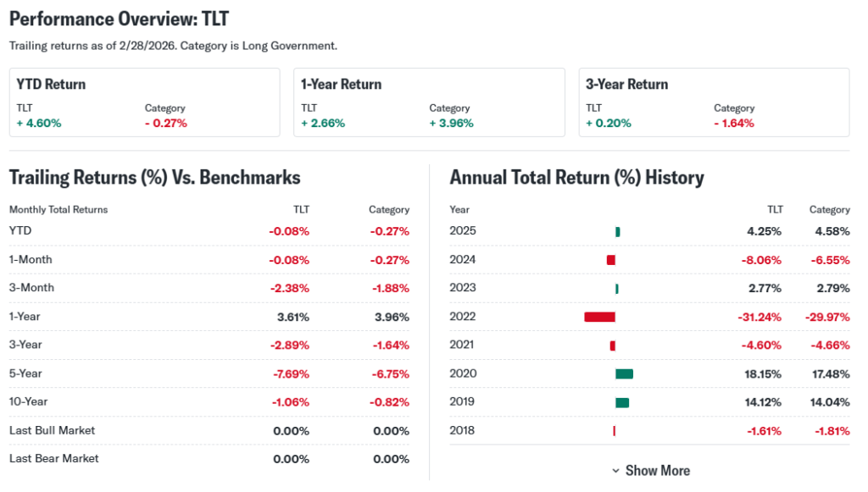Select the 5-Year trailing returns row
This screenshot has width=868, height=492.
click(x=209, y=373)
